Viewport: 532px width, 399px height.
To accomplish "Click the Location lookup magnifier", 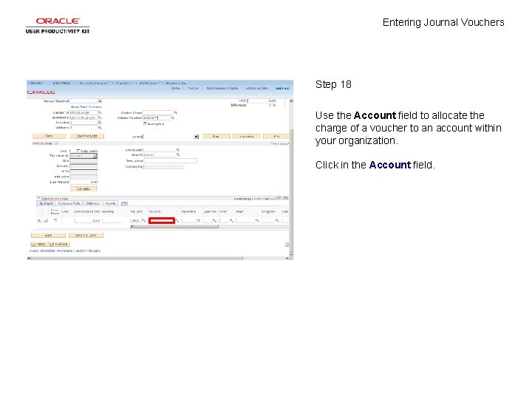I will (x=100, y=123).
